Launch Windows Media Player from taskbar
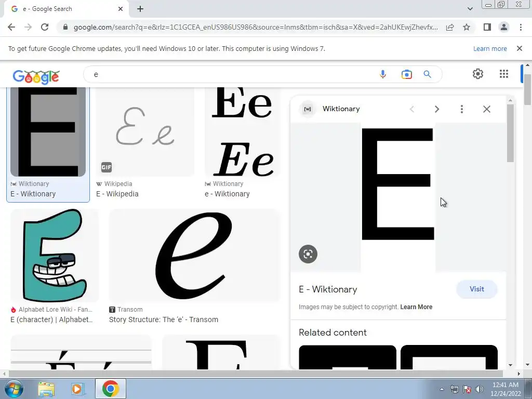This screenshot has width=532, height=399. [77, 389]
